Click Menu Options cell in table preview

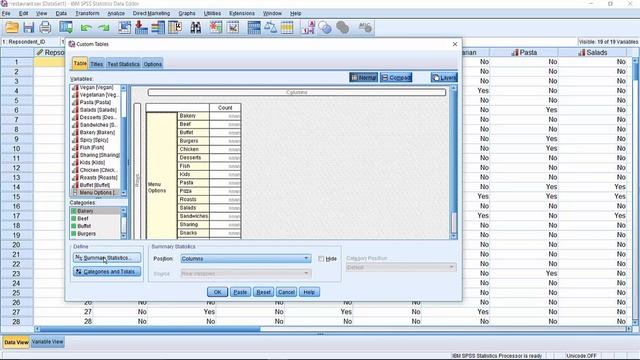click(x=162, y=176)
